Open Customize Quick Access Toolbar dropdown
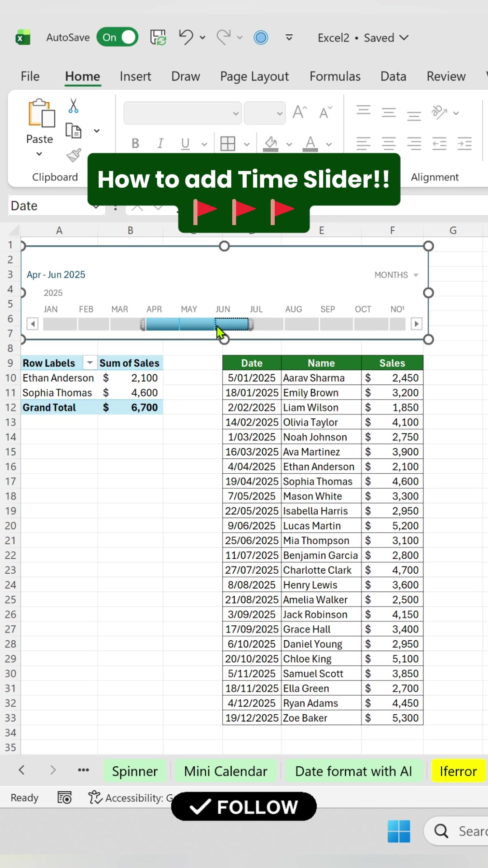This screenshot has width=488, height=868. [289, 38]
